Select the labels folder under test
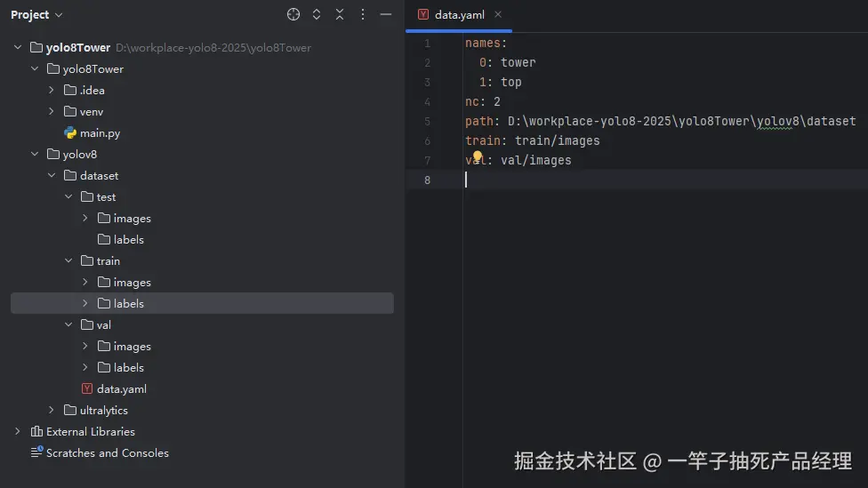The width and height of the screenshot is (868, 488). click(128, 239)
